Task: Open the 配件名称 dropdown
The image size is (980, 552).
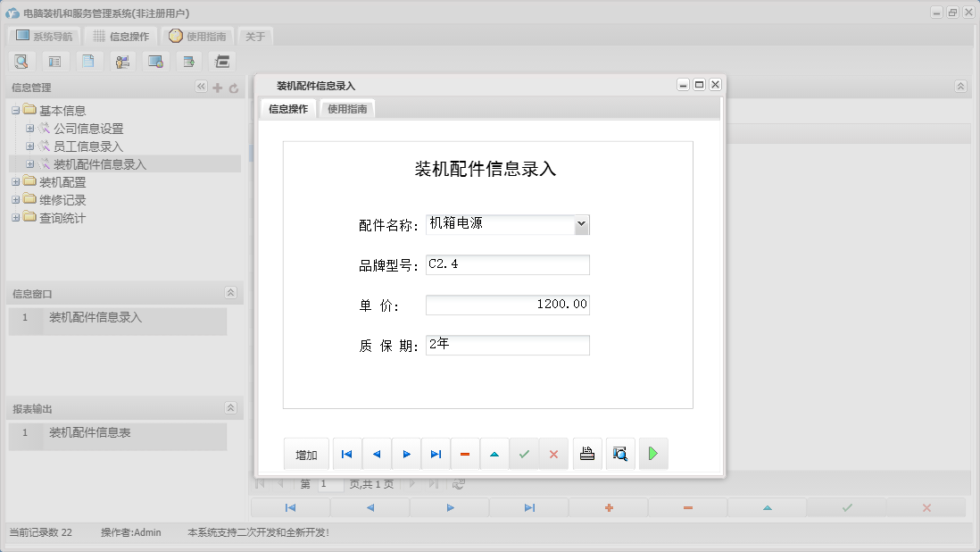Action: click(583, 224)
